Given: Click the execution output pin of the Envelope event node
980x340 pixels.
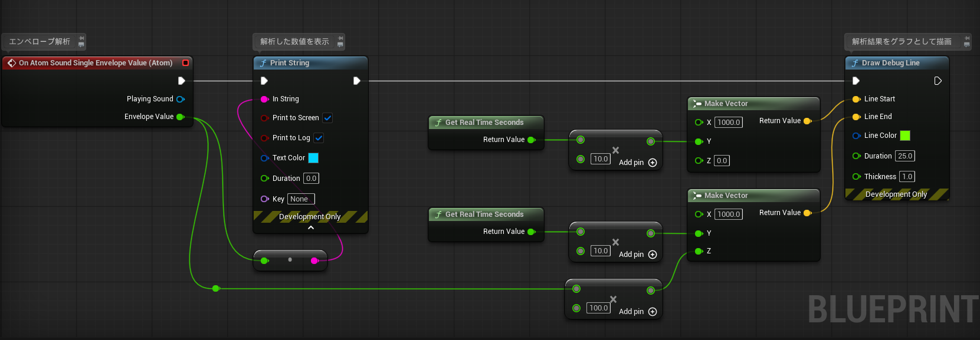Looking at the screenshot, I should point(182,81).
